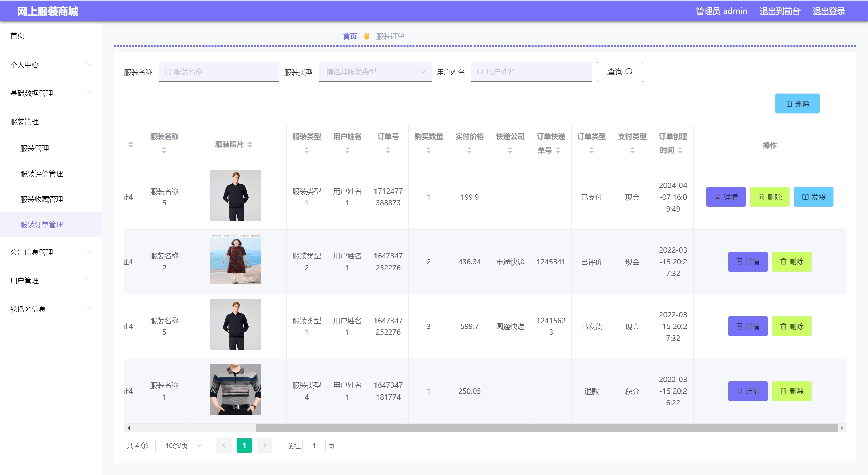Click sort arrows under 支付类型 header
Viewport: 868px width, 475px height.
click(x=632, y=150)
